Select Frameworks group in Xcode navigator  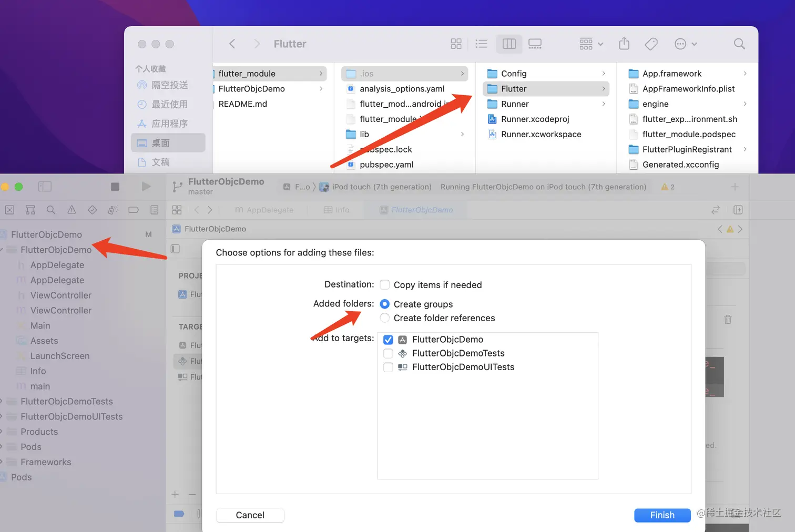[40, 462]
